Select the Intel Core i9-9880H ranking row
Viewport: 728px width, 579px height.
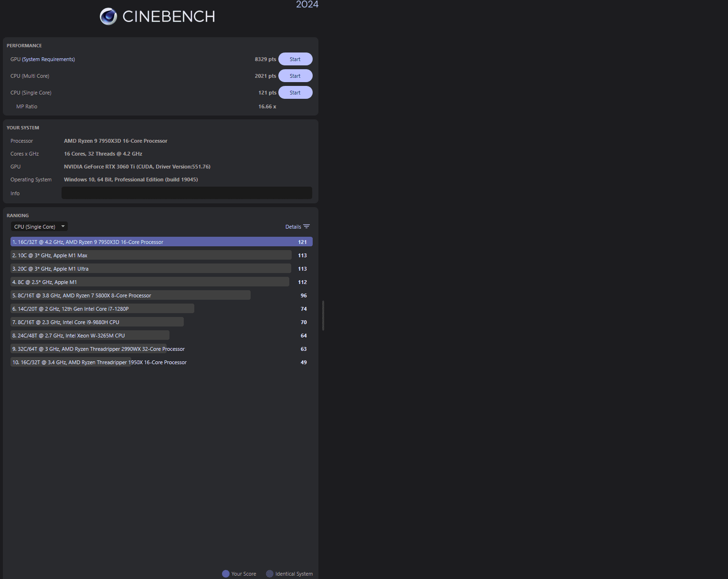[x=161, y=322]
